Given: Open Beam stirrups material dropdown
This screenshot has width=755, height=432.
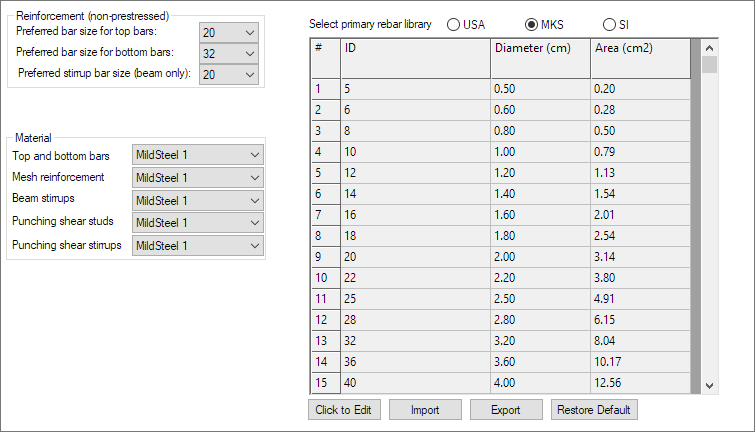Looking at the screenshot, I should point(198,200).
